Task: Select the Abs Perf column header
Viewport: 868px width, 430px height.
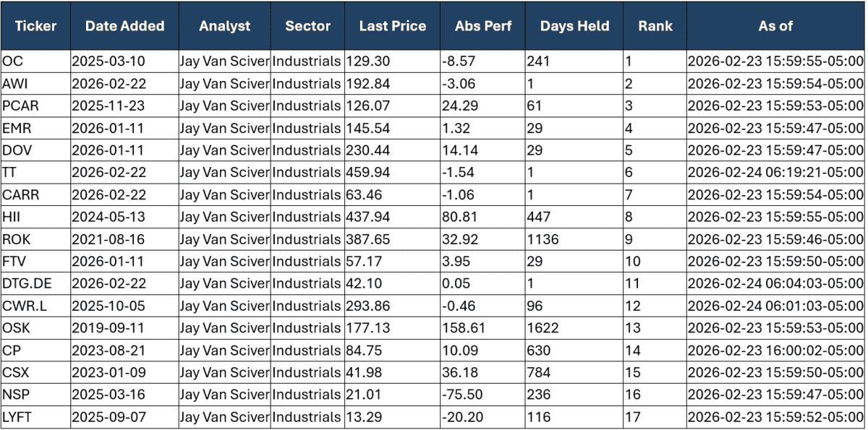Action: pos(482,25)
